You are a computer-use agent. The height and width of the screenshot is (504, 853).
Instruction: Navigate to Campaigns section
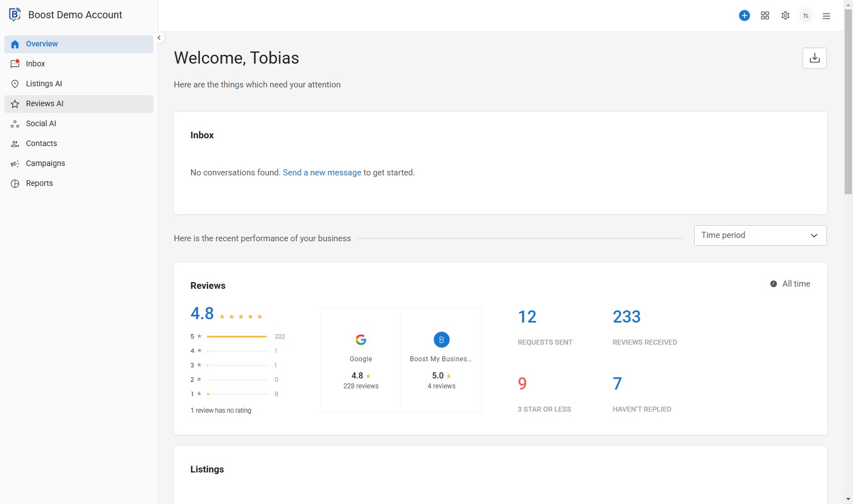click(x=45, y=163)
